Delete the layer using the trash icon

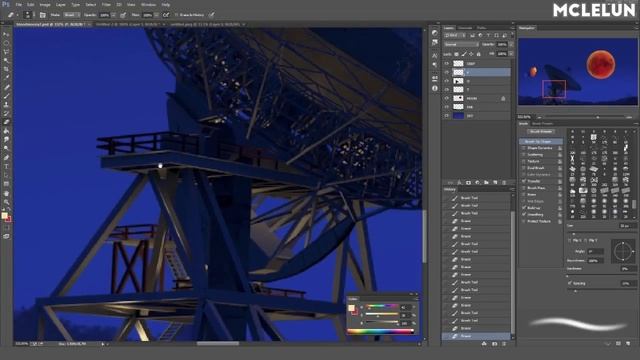(504, 182)
